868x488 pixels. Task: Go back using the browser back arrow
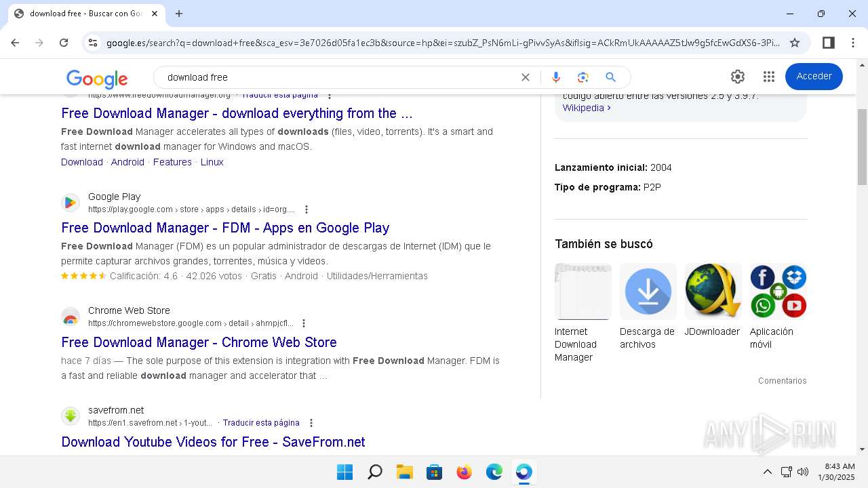point(15,43)
